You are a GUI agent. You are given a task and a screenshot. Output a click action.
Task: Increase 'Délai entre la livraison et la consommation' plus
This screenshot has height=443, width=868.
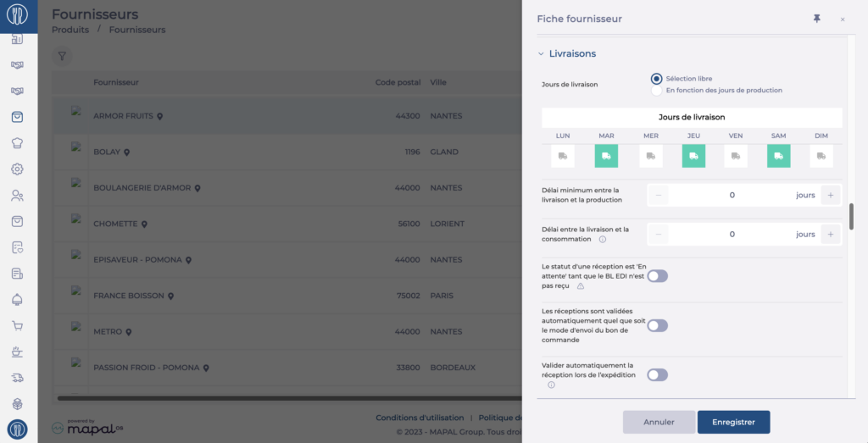(x=831, y=235)
